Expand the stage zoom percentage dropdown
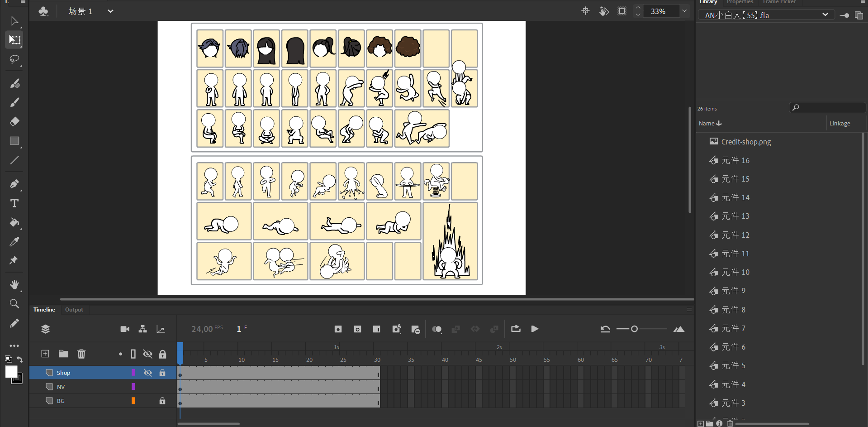Image resolution: width=868 pixels, height=427 pixels. point(684,11)
